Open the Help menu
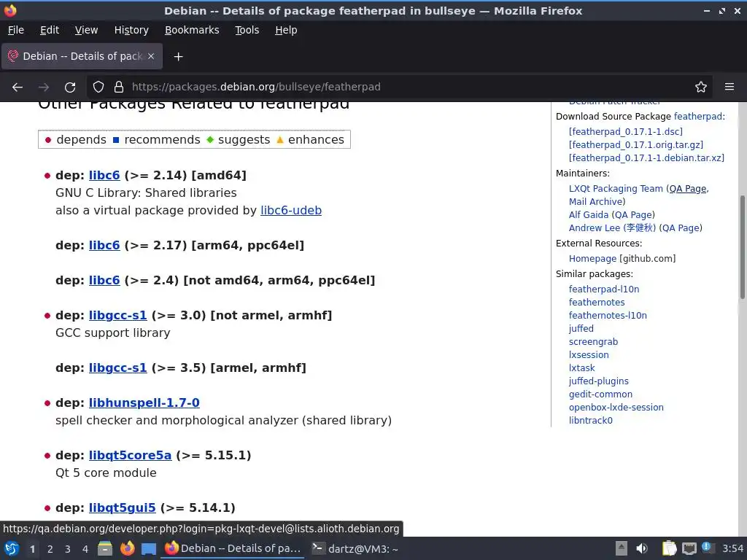Viewport: 747px width, 560px height. pos(286,30)
